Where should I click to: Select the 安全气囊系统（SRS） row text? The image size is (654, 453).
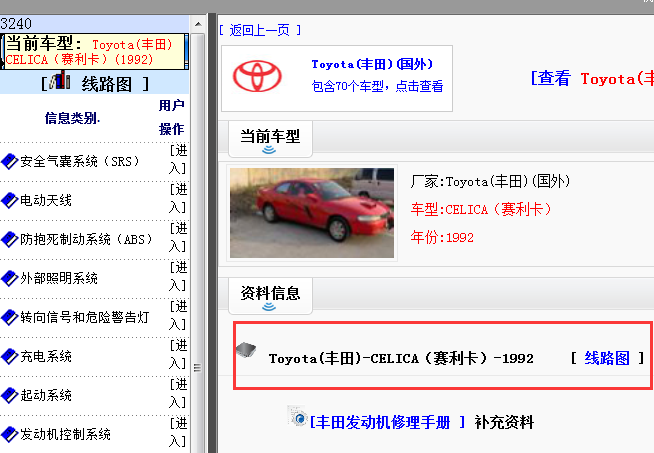[80, 161]
